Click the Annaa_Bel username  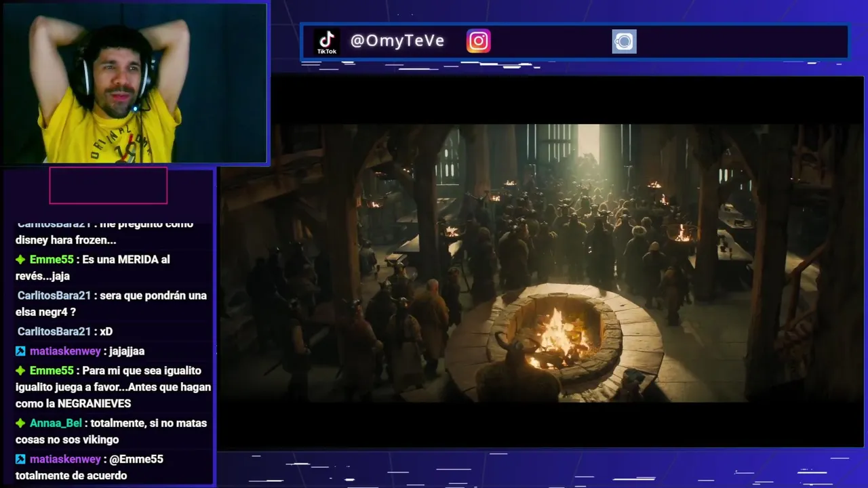56,423
